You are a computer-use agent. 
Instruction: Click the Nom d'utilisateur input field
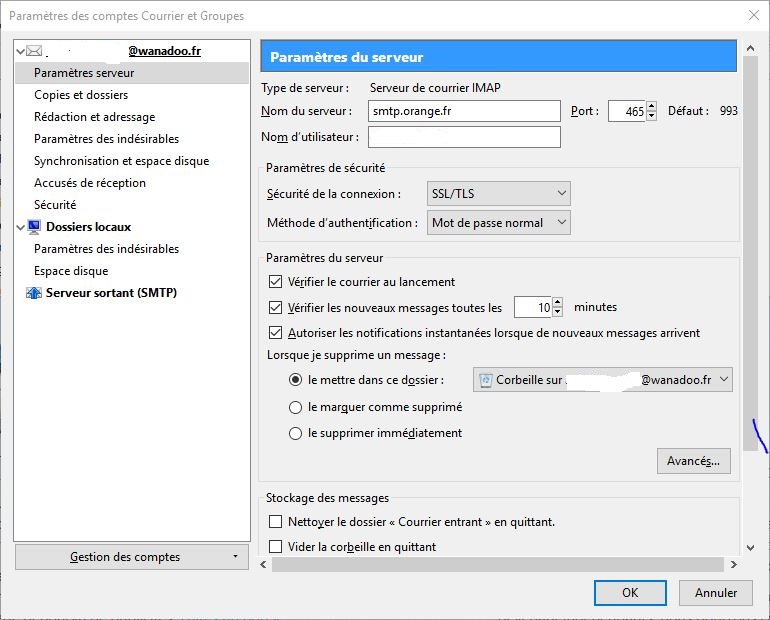(464, 137)
